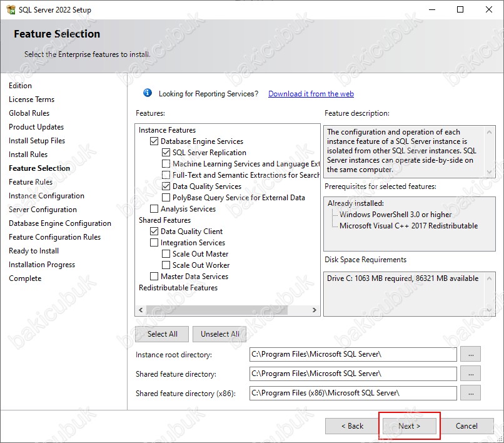The image size is (504, 443).
Task: Browse for the Instance root directory
Action: 471,354
